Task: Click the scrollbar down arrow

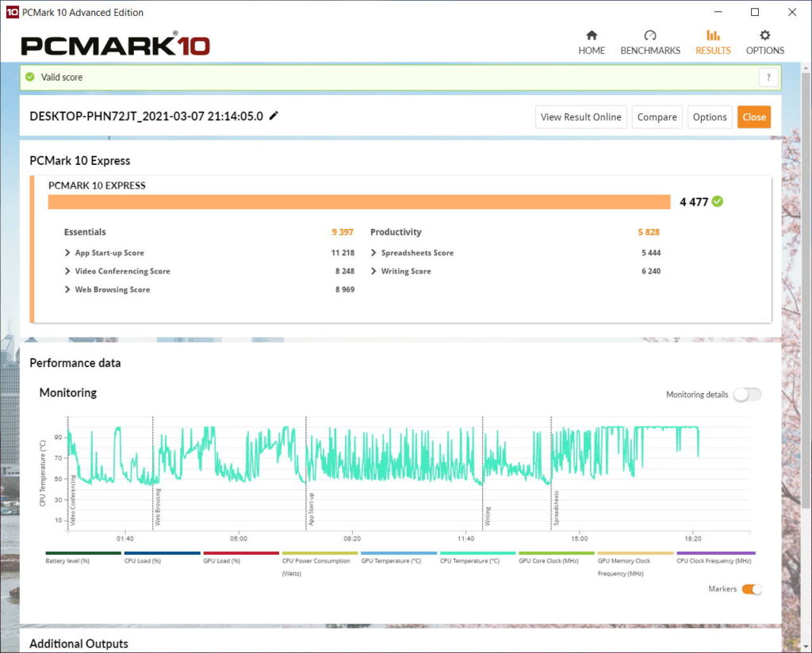Action: 806,647
